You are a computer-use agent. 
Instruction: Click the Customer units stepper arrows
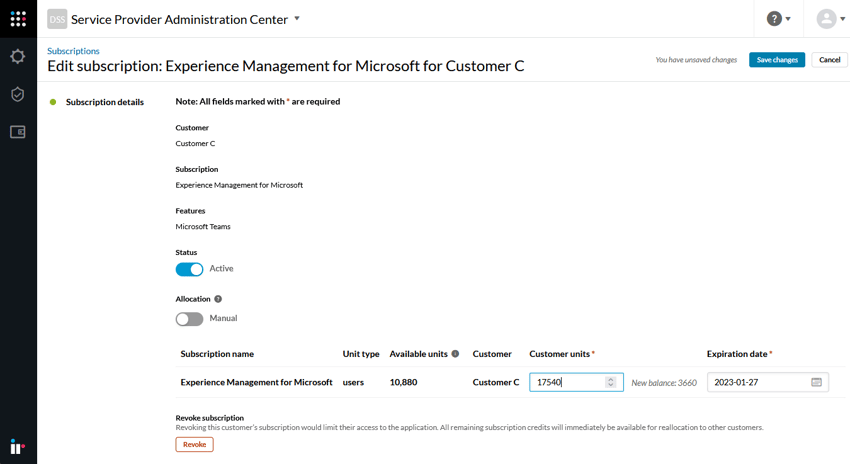click(x=611, y=382)
